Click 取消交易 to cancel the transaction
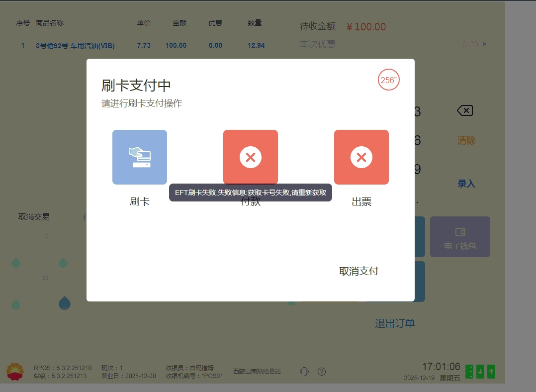536x392 pixels. [34, 217]
